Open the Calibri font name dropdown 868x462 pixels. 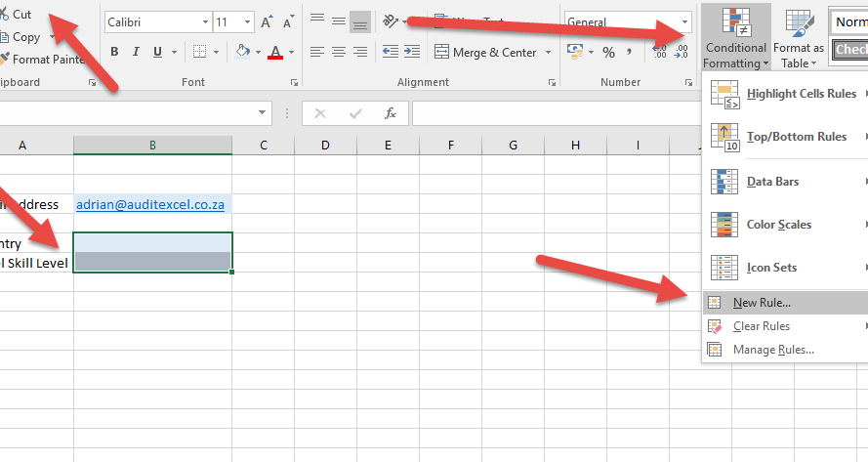pos(157,21)
